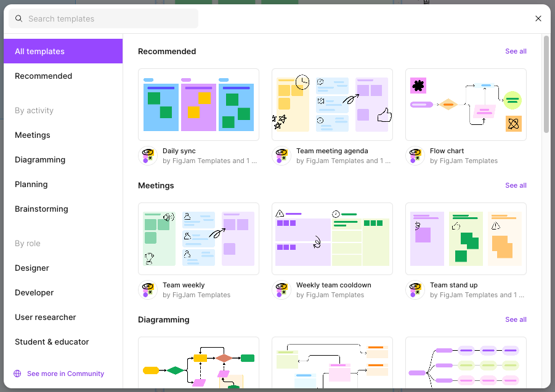Image resolution: width=555 pixels, height=392 pixels.
Task: Click the Meetings section heading
Action: [x=156, y=186]
